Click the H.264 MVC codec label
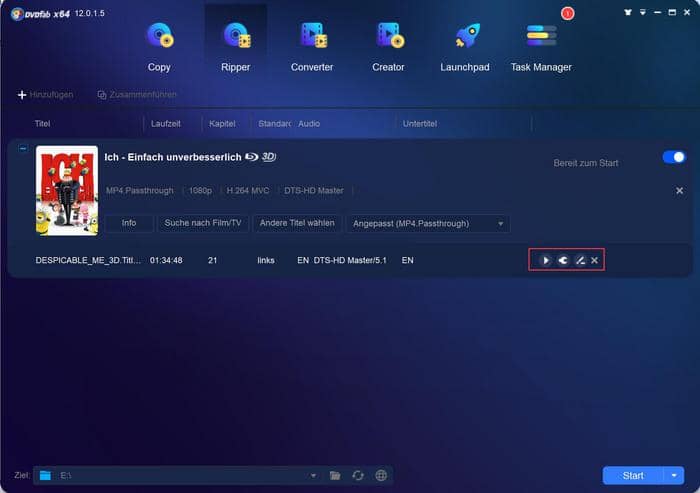Image resolution: width=700 pixels, height=493 pixels. (248, 191)
